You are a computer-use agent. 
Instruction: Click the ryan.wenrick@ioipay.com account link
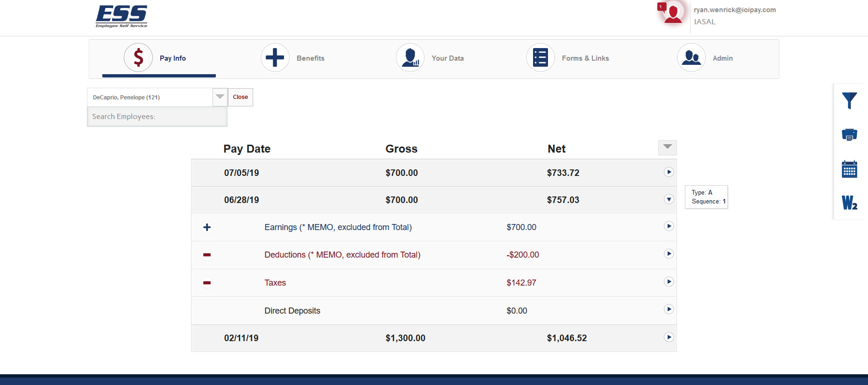(x=734, y=10)
